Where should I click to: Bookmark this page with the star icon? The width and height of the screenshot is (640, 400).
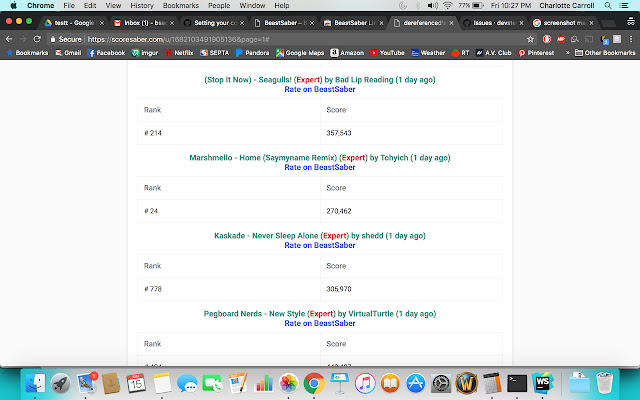pos(530,39)
